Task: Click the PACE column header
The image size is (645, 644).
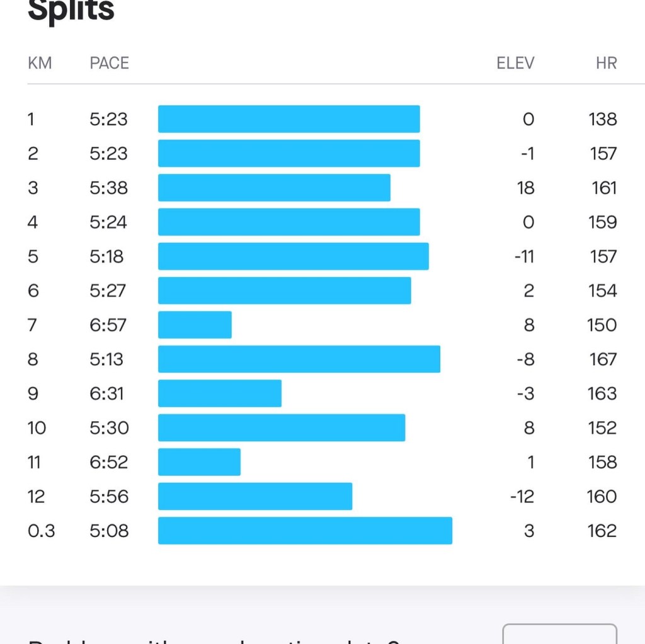Action: (109, 63)
